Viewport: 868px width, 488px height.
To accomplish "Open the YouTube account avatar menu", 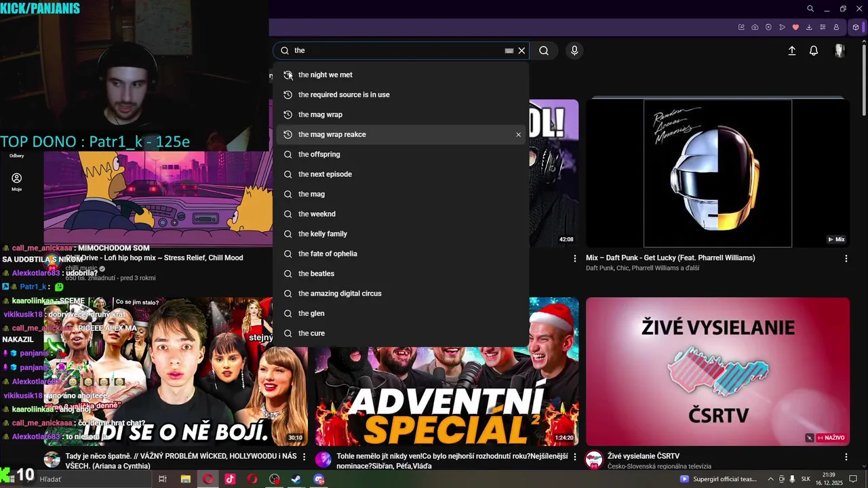I will [x=840, y=51].
